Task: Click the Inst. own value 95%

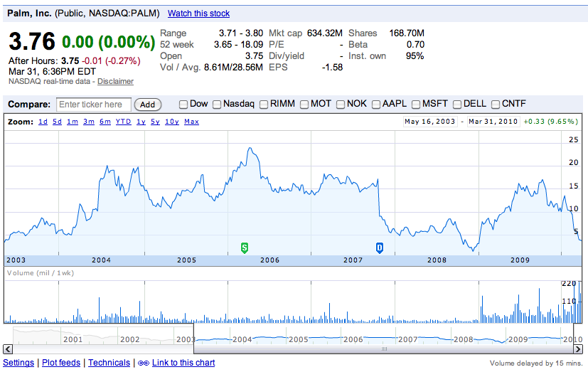Action: pyautogui.click(x=415, y=56)
